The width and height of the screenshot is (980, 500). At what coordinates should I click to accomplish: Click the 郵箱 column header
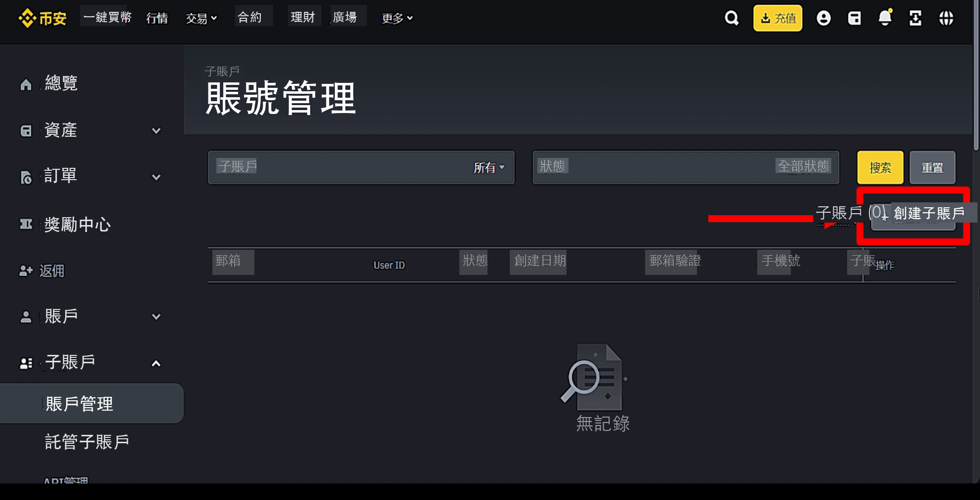[228, 261]
